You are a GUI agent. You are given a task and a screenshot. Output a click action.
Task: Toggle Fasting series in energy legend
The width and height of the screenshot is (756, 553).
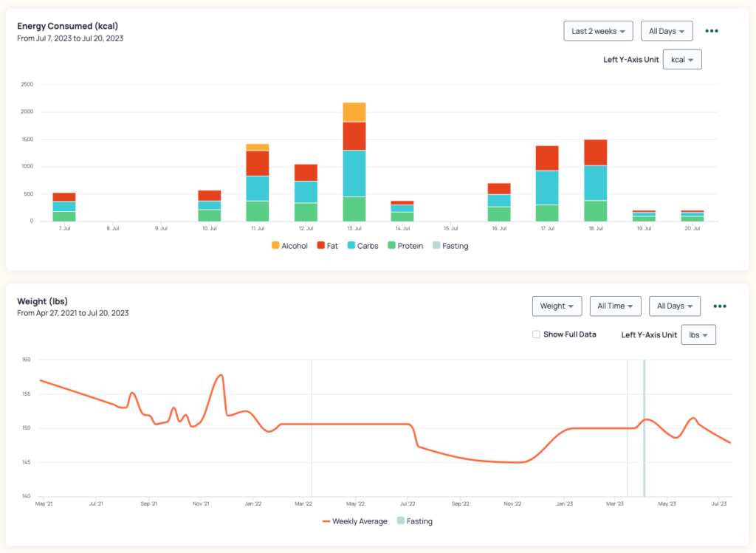click(450, 246)
